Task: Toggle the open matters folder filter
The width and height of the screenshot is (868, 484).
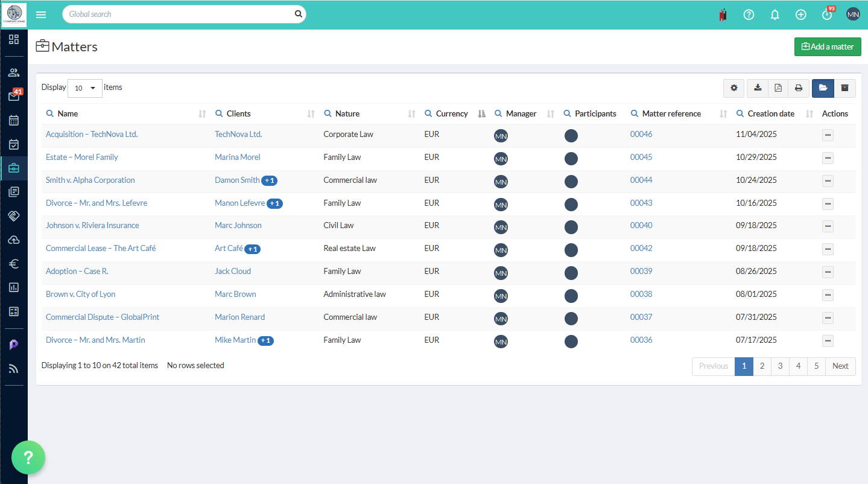Action: pos(822,88)
